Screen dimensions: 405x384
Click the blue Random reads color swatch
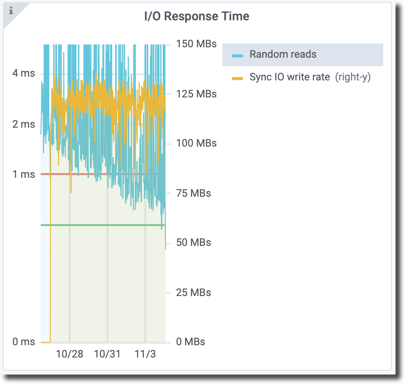237,55
